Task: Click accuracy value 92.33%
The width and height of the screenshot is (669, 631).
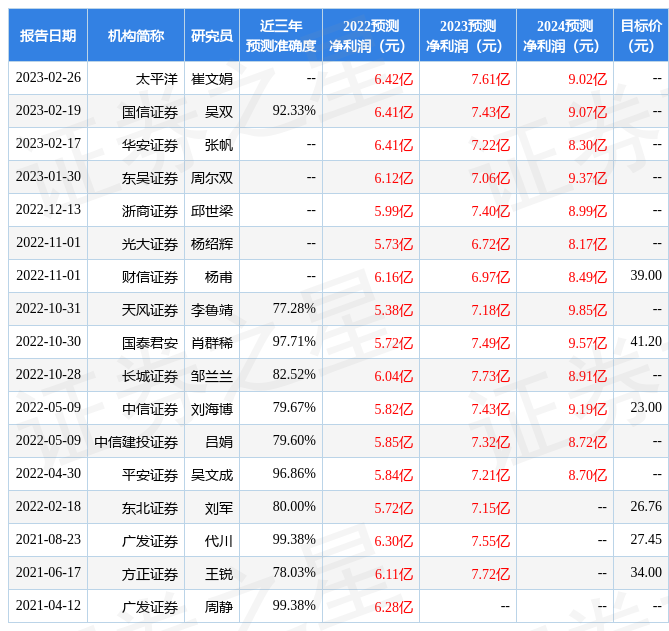Action: (x=294, y=110)
